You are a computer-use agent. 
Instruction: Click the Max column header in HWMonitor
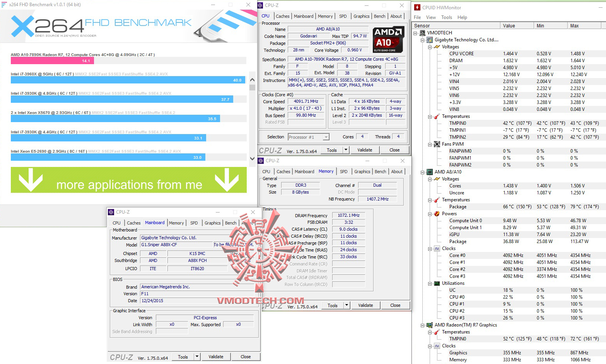(x=584, y=26)
